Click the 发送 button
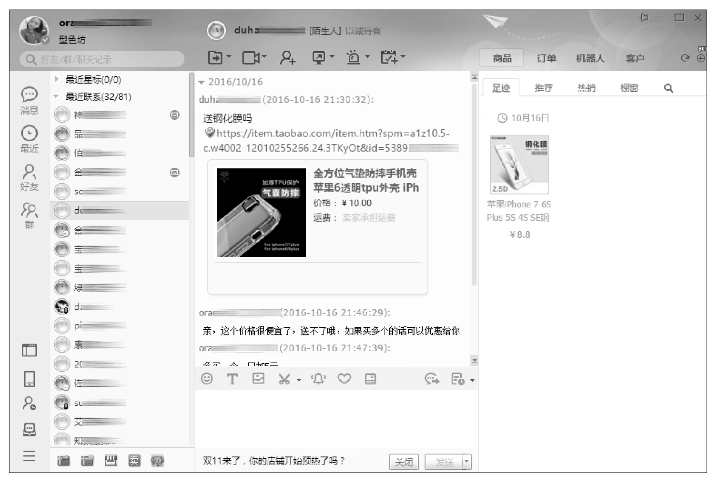 tap(444, 462)
